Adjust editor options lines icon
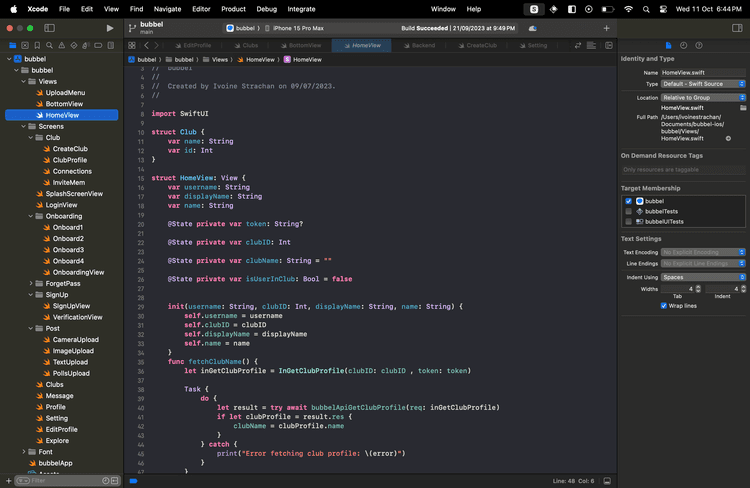 coord(592,45)
